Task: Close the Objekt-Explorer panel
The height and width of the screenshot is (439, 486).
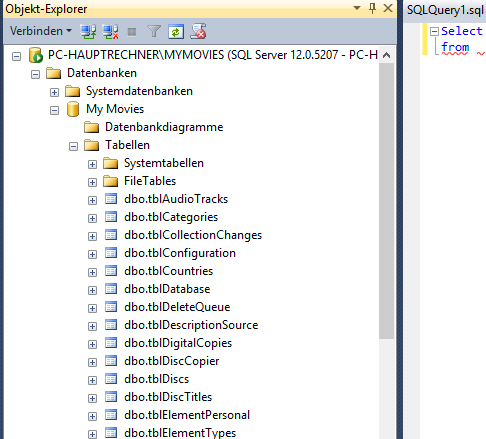Action: [x=388, y=8]
